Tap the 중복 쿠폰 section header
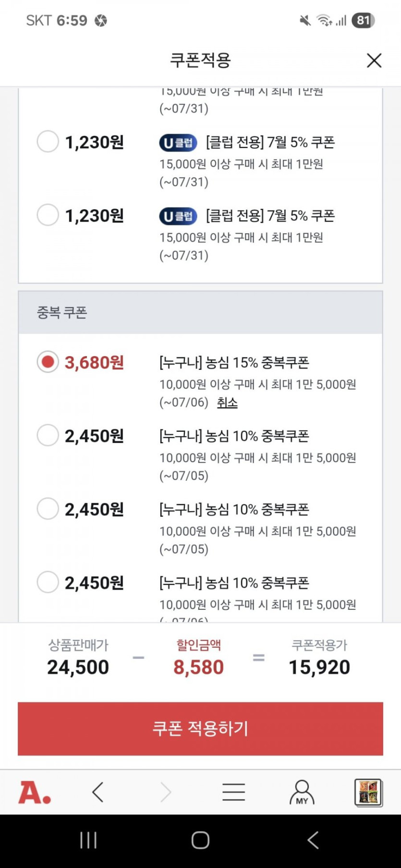401x868 pixels. (x=62, y=313)
